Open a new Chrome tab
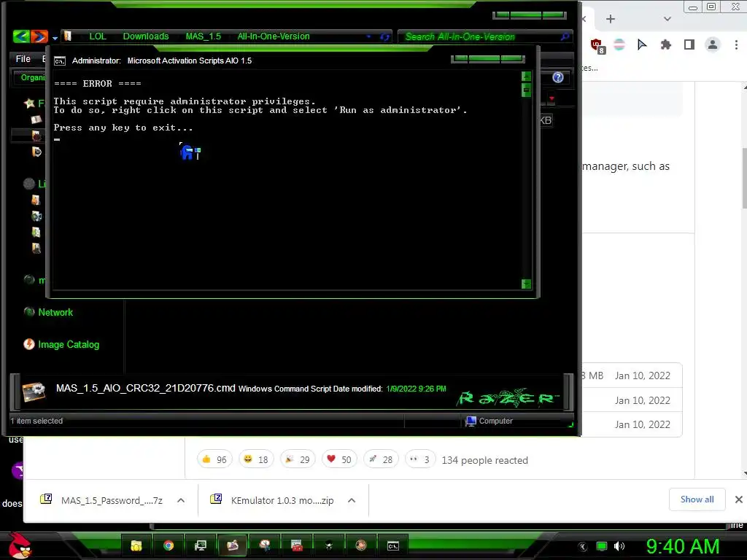Viewport: 747px width, 560px height. [611, 19]
